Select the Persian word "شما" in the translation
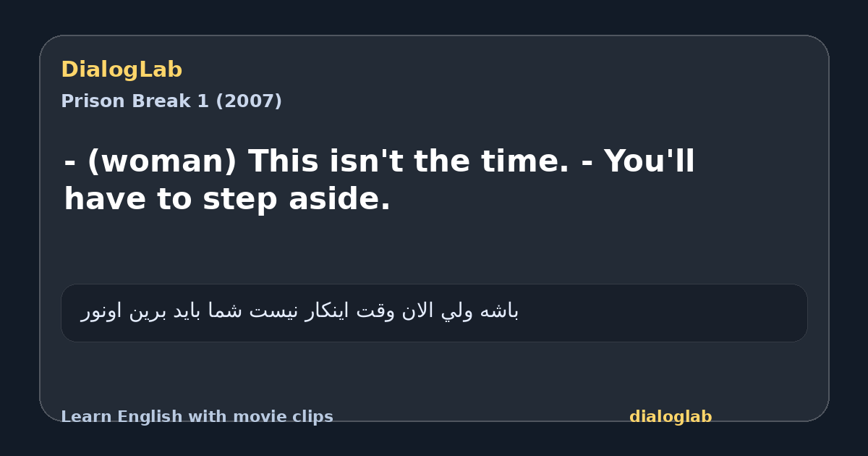The width and height of the screenshot is (868, 456). click(x=225, y=311)
